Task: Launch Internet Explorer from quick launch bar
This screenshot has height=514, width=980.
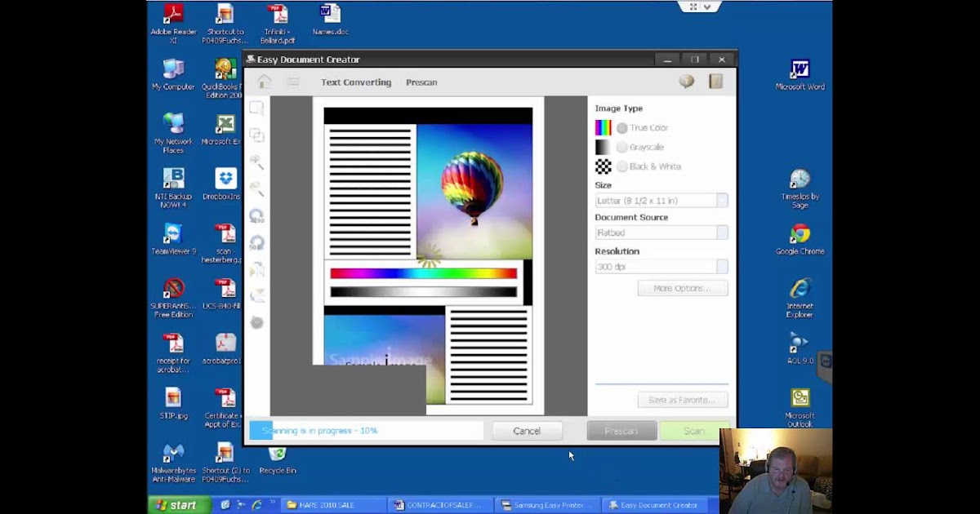Action: coord(256,505)
